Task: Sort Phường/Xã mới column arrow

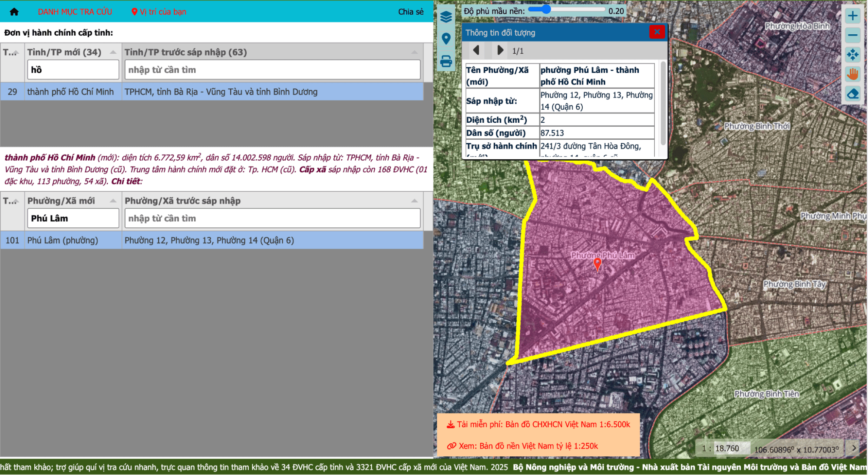Action: [113, 201]
